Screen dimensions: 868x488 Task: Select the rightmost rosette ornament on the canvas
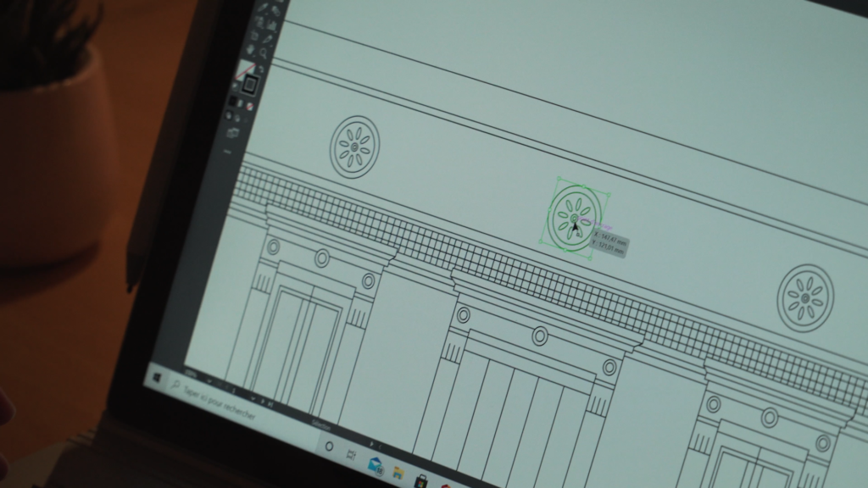click(x=805, y=298)
